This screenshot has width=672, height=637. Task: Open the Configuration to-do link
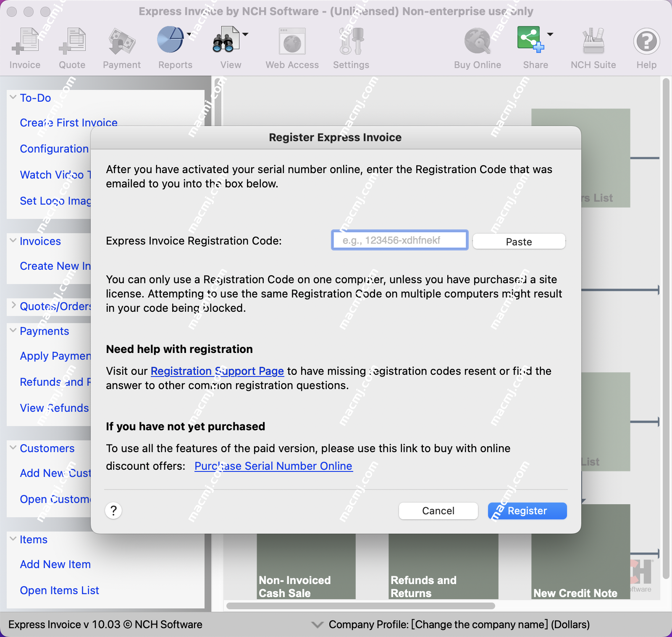click(55, 149)
